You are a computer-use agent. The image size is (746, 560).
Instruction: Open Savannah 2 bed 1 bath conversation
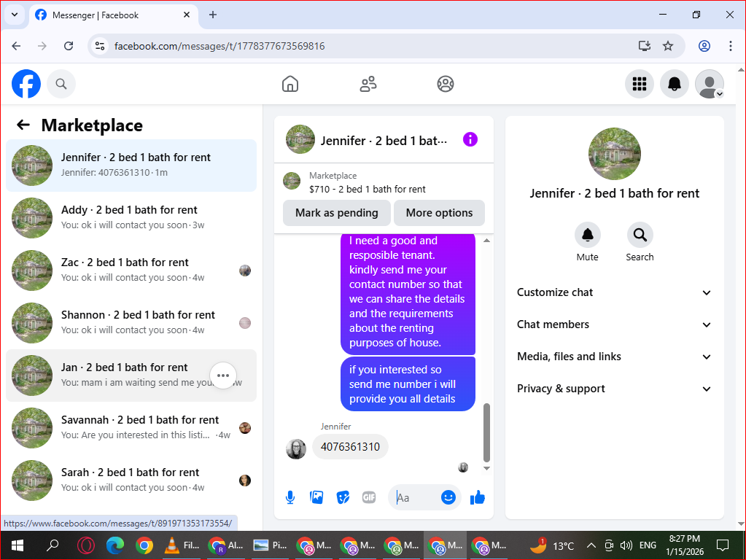tap(131, 428)
